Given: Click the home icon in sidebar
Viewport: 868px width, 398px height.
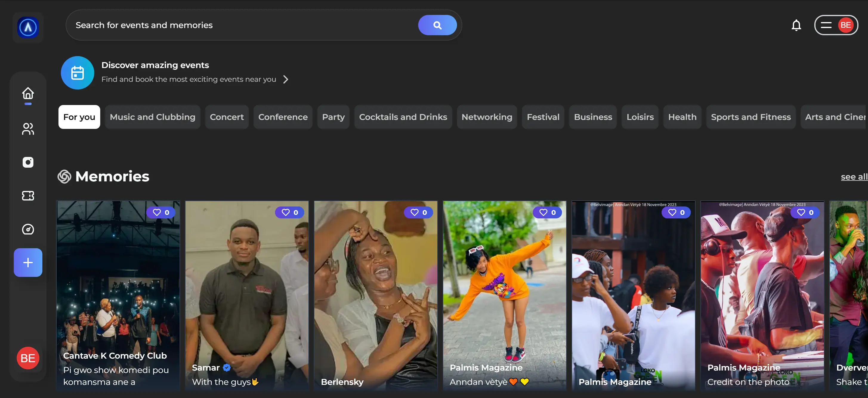Looking at the screenshot, I should (x=28, y=93).
